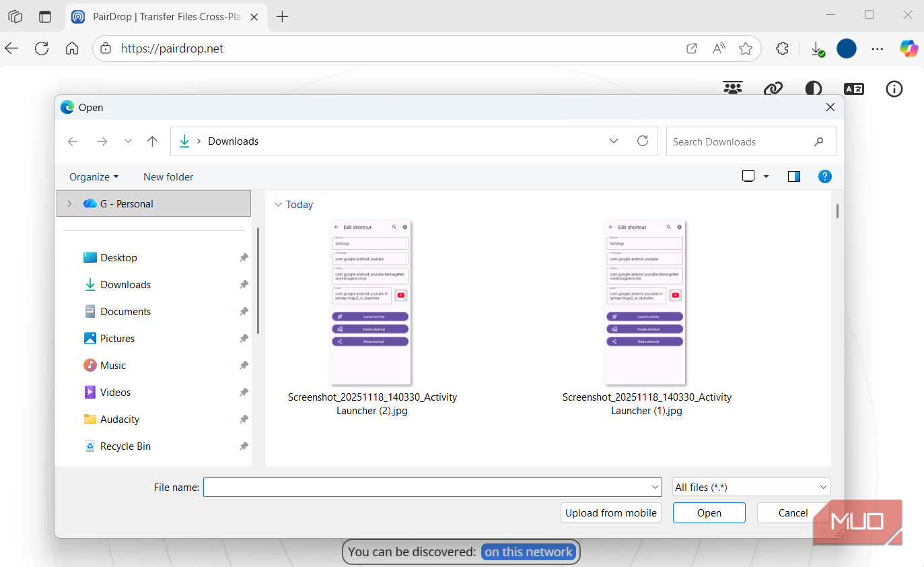Image resolution: width=924 pixels, height=567 pixels.
Task: Click the New folder button
Action: [168, 176]
